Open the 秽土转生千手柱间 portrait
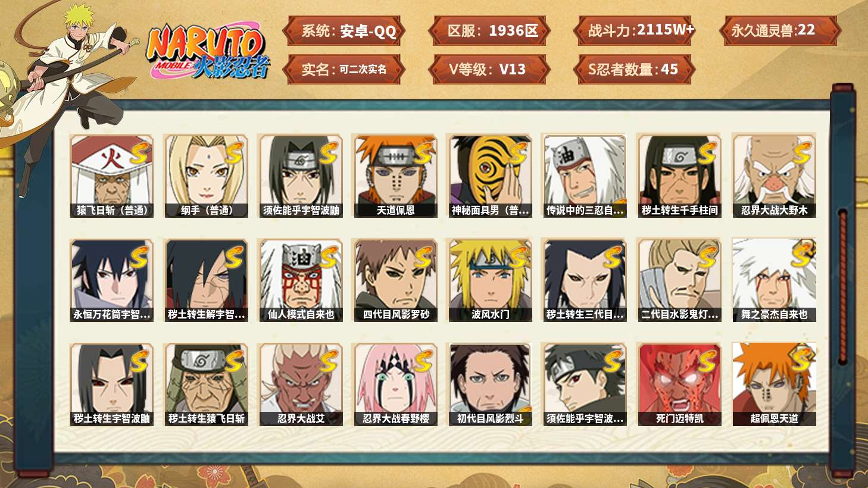 pos(679,176)
